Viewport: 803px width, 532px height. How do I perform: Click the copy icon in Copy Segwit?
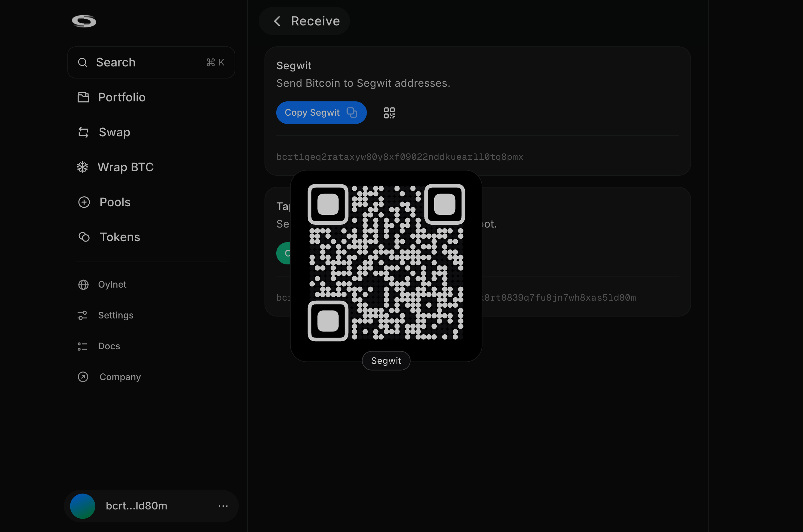tap(352, 112)
